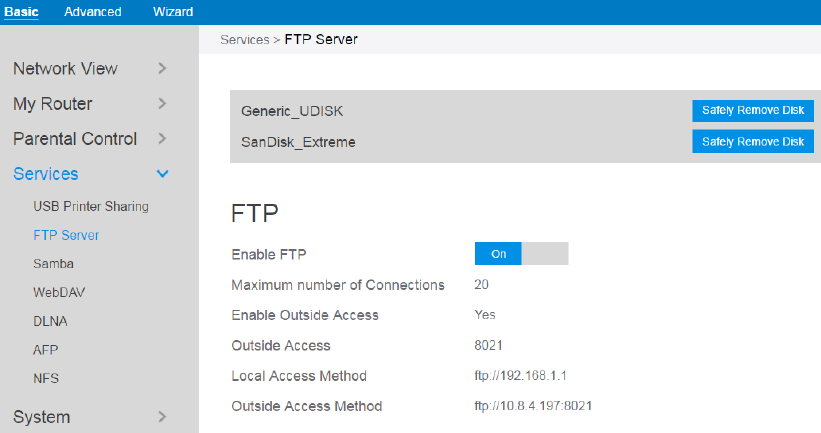The width and height of the screenshot is (821, 433).
Task: Open USB Printer Sharing page
Action: coord(90,207)
